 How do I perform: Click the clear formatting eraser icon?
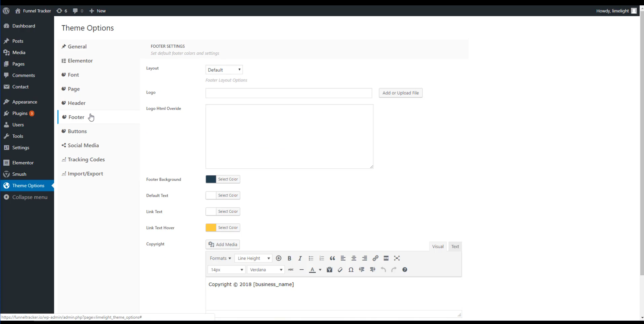tap(340, 270)
